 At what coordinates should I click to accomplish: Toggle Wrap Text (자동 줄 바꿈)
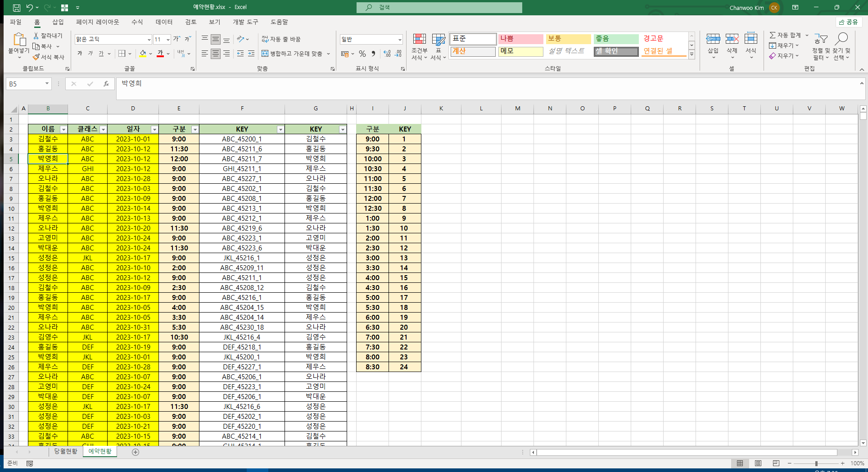click(x=281, y=39)
